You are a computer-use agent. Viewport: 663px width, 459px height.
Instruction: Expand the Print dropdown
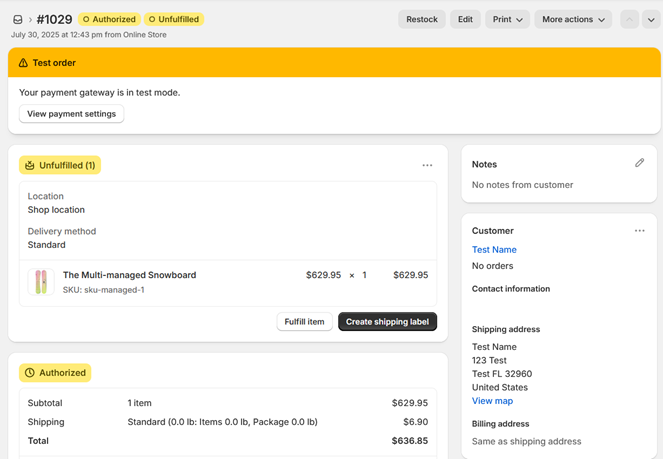507,19
